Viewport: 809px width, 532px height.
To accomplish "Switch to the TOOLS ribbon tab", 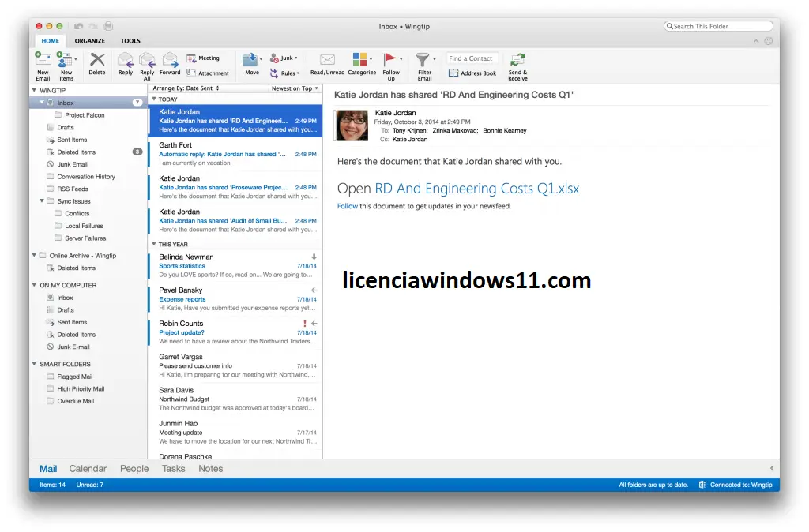I will 130,41.
